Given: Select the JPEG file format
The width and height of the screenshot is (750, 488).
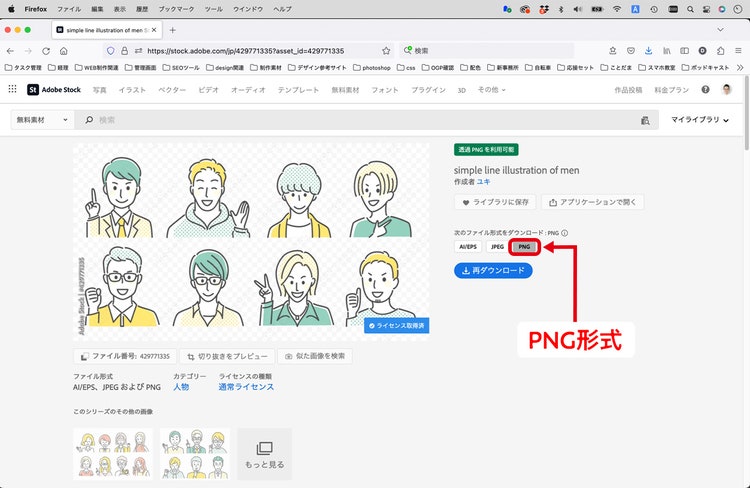Looking at the screenshot, I should pyautogui.click(x=497, y=247).
